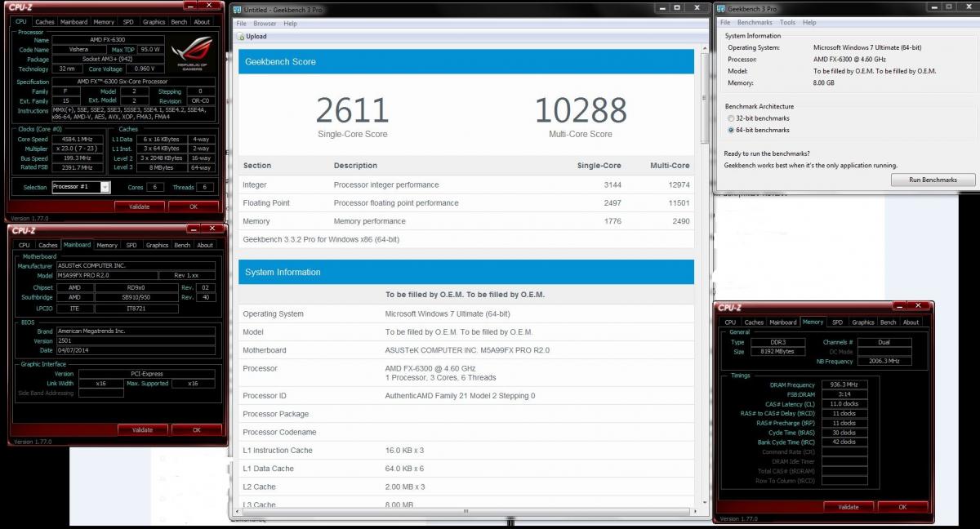Open SPD tab in the CPU-Z motherboard window
This screenshot has width=980, height=529.
click(x=131, y=245)
